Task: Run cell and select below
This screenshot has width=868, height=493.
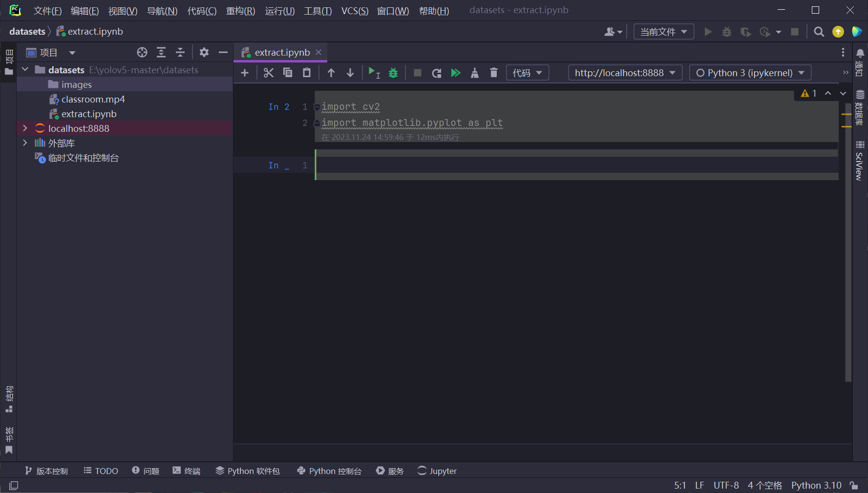Action: (374, 73)
